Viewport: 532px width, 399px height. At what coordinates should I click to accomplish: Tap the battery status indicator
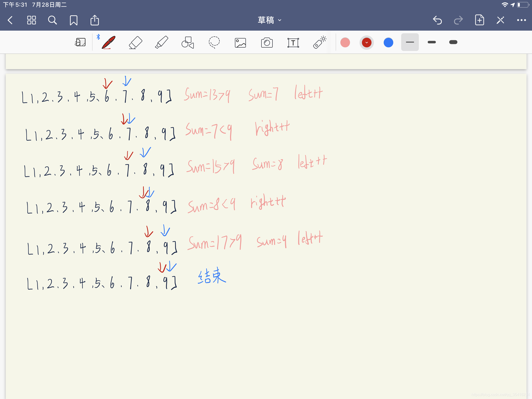pos(523,5)
